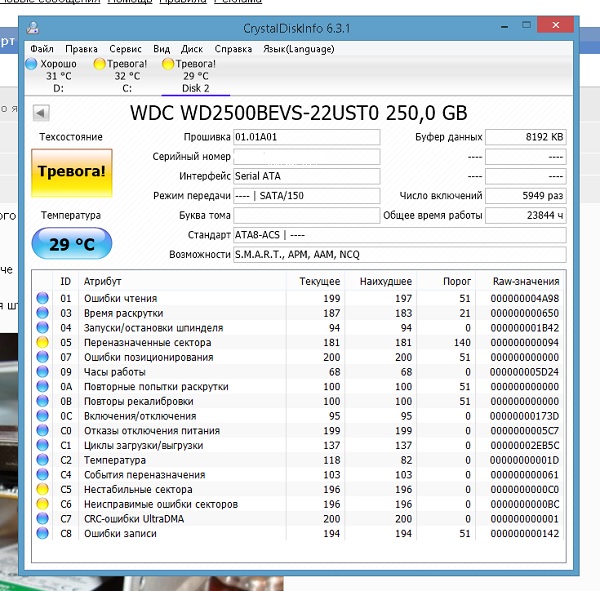Image resolution: width=600 pixels, height=591 pixels.
Task: Click blue status icon for Часы работы
Action: 42,372
